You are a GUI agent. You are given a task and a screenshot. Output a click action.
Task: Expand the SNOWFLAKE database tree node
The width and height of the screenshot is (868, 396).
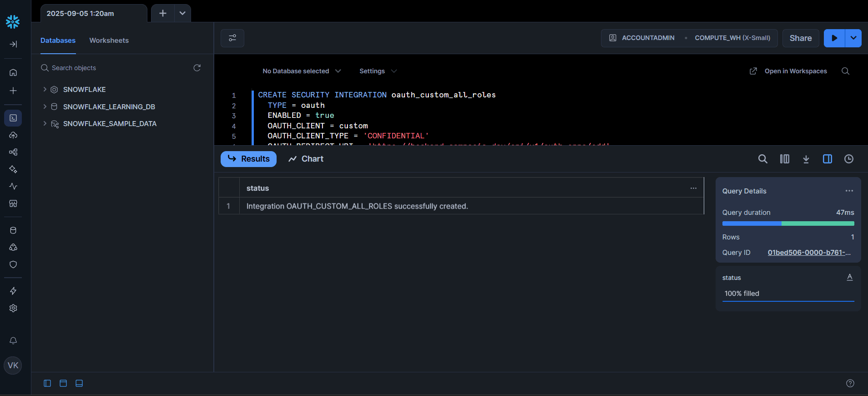(x=45, y=89)
